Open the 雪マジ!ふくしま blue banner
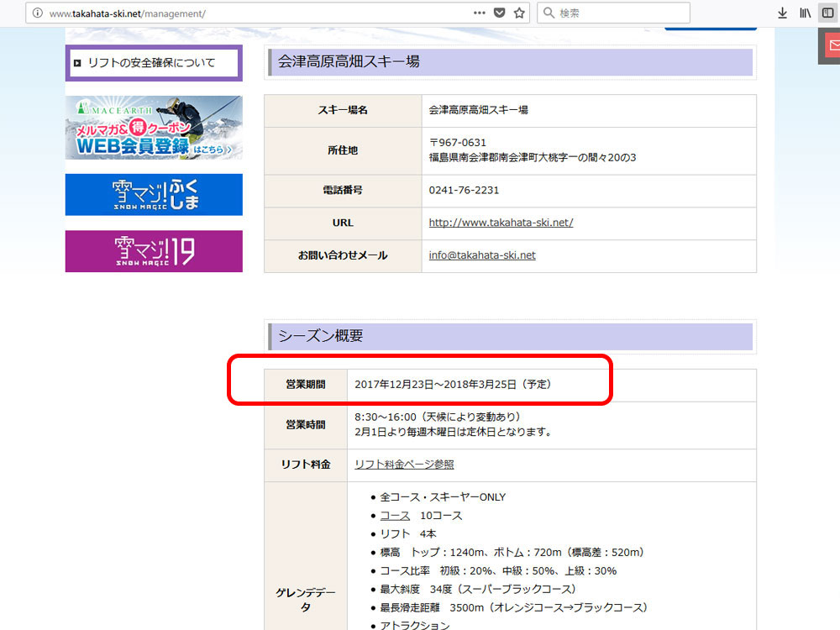 pos(154,195)
